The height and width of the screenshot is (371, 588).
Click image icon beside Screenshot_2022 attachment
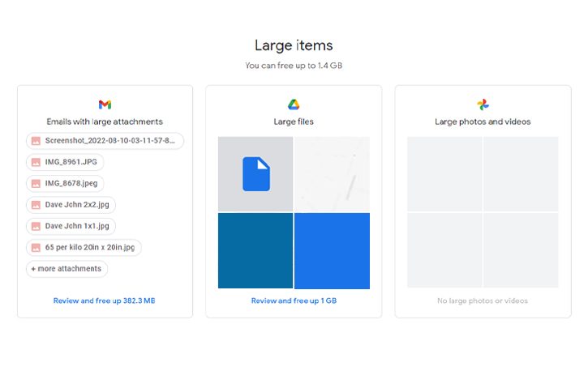(x=36, y=141)
